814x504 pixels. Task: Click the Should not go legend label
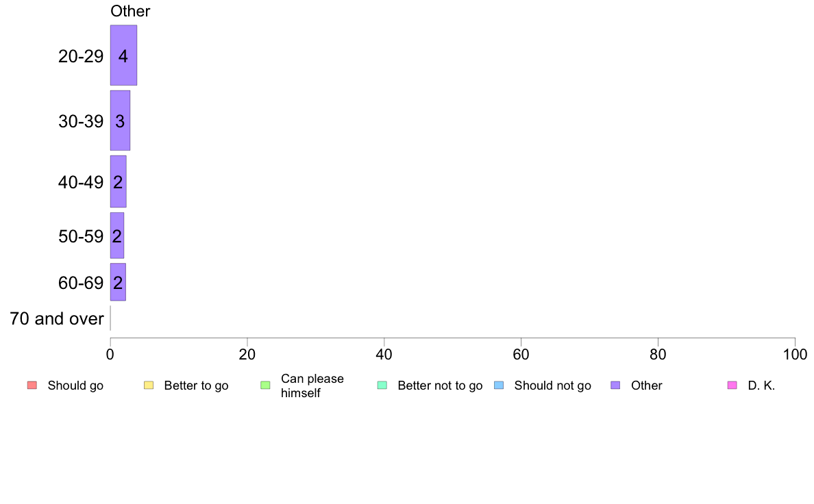552,386
